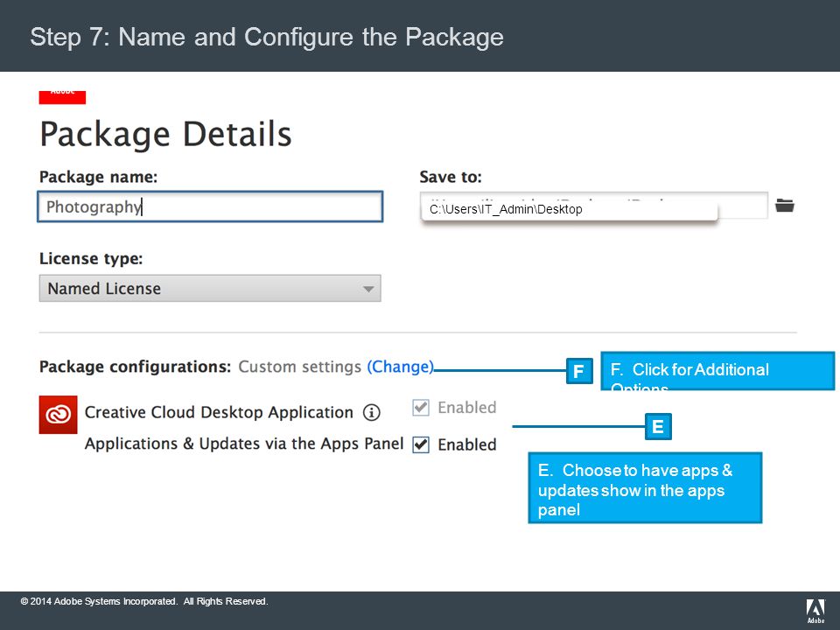
Task: Click the red Creative Cloud app icon
Action: pos(58,414)
